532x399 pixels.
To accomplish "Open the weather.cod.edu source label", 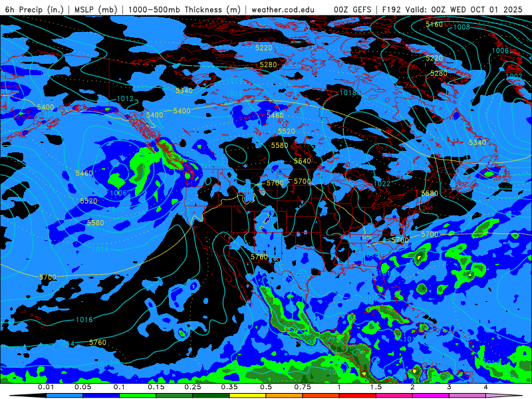I will click(x=283, y=9).
